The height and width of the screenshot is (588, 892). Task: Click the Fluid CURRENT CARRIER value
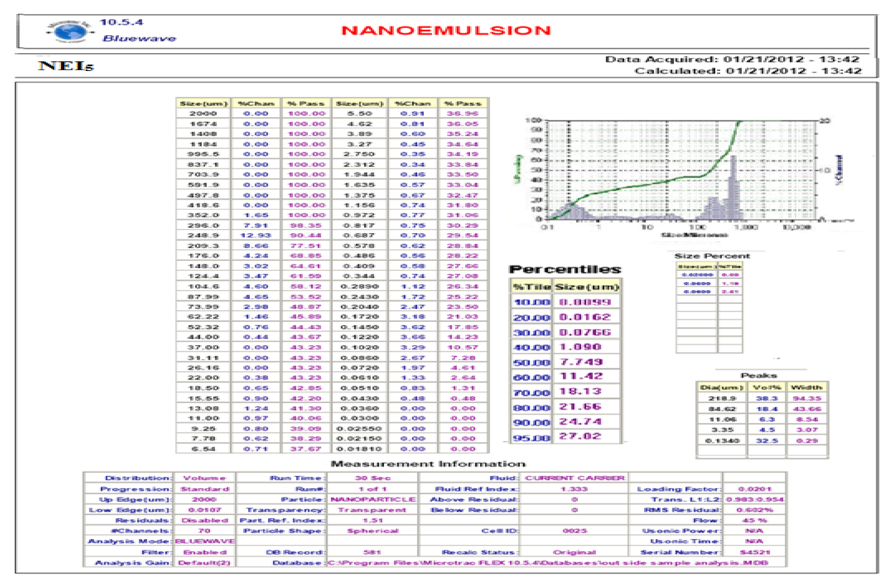tap(575, 478)
